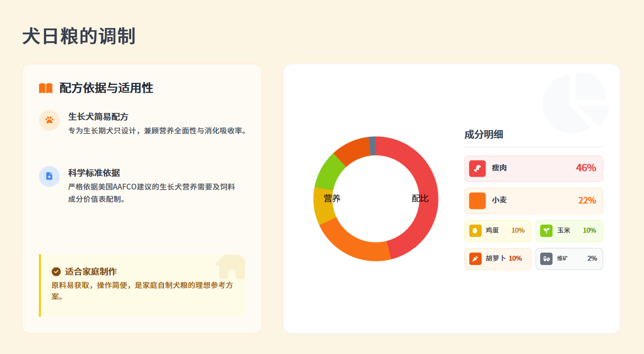The image size is (644, 354).
Task: Select the 瘦肉 46% ingredient row
Action: point(534,168)
